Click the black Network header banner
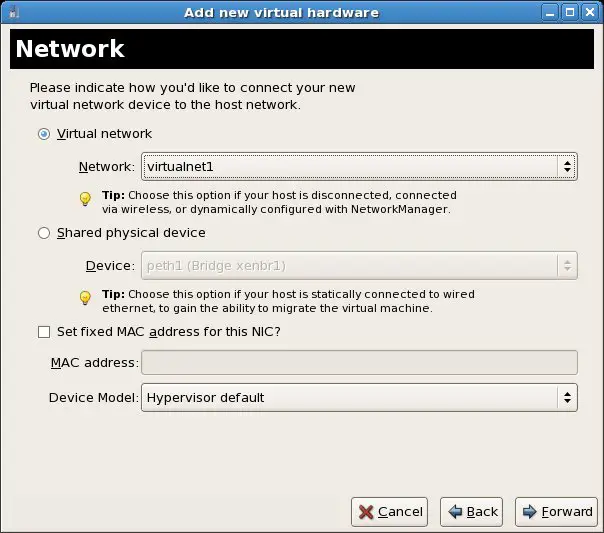604x533 pixels. click(301, 48)
